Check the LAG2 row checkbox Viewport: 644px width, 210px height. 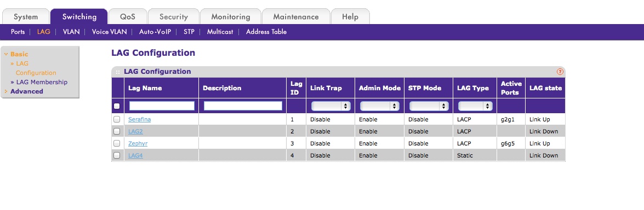click(x=117, y=131)
